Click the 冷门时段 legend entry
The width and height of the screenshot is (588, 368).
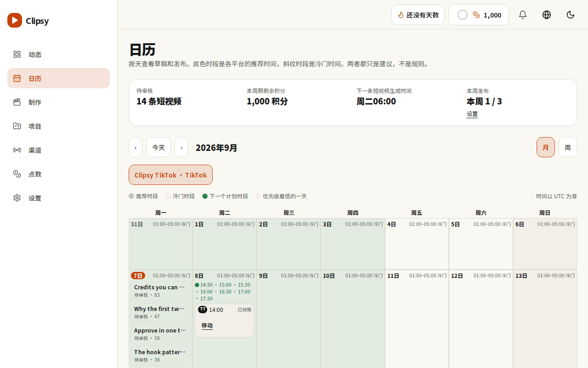[x=180, y=196]
